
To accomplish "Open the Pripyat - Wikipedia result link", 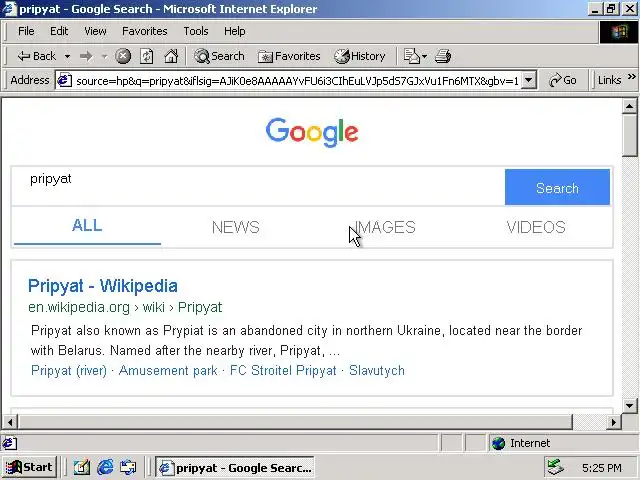I will coord(103,286).
